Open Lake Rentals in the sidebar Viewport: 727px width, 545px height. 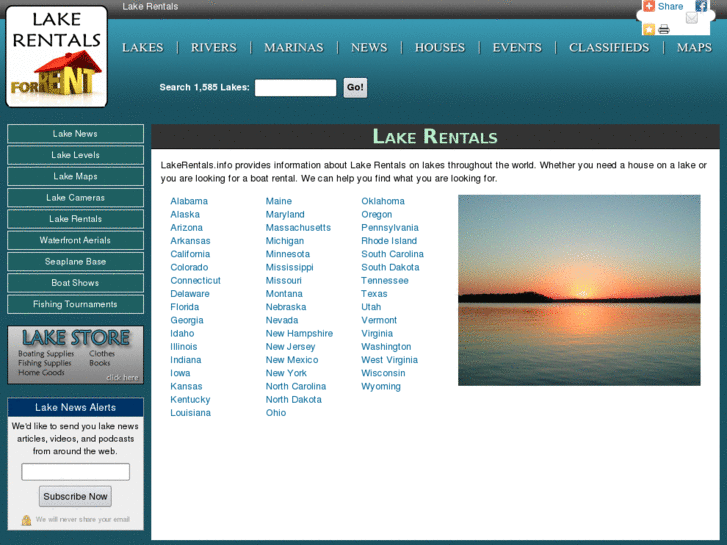pos(76,219)
